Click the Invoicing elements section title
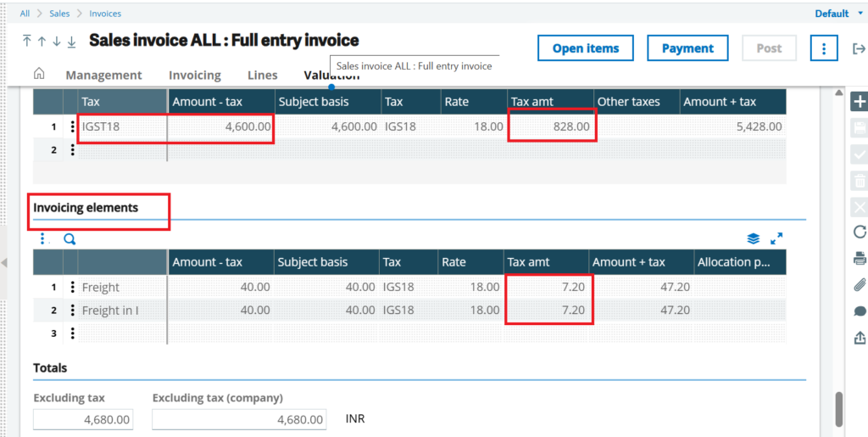Viewport: 868px width, 437px height. 86,208
